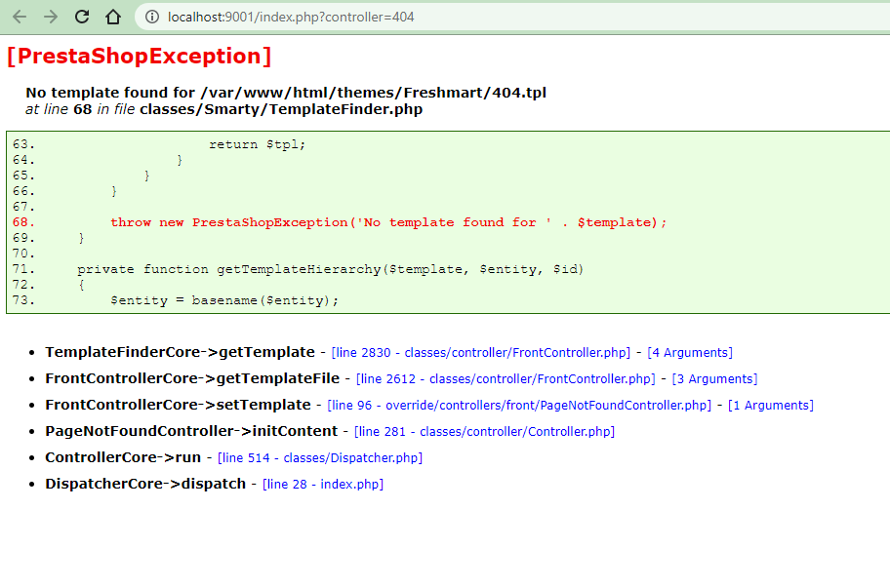
Task: Select the [PrestaShopException] heading
Action: tap(139, 57)
